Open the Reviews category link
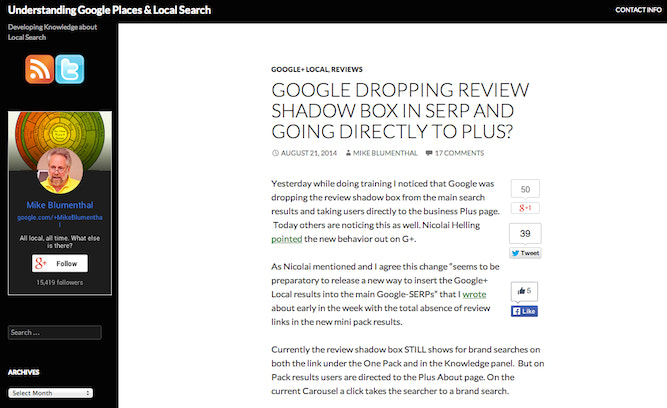 point(347,69)
